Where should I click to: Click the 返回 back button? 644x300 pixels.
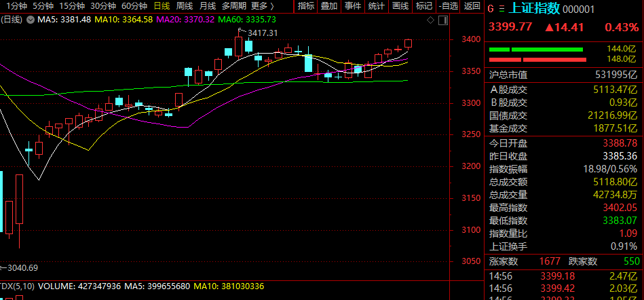pyautogui.click(x=471, y=6)
